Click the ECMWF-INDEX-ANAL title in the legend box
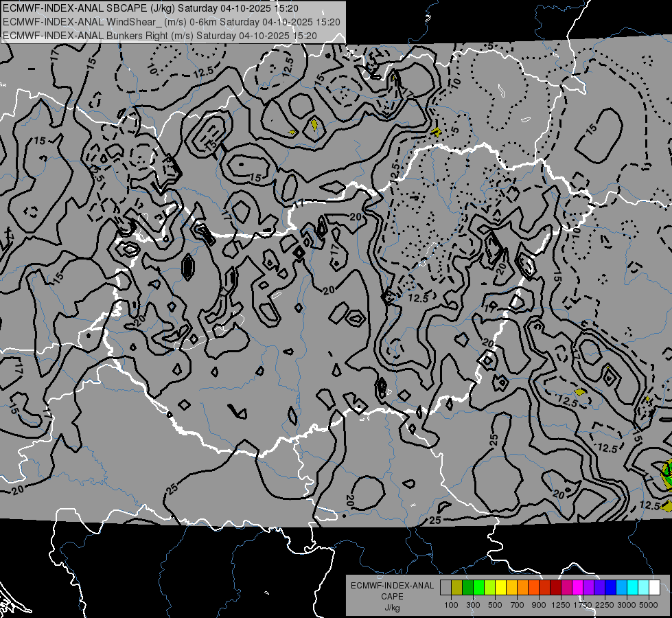This screenshot has width=672, height=618. pos(393,586)
